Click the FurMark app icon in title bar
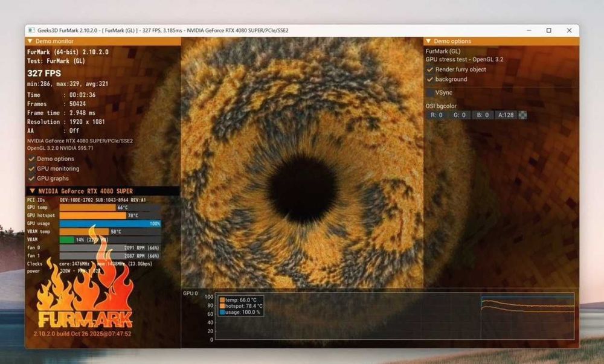Image resolution: width=604 pixels, height=364 pixels. pyautogui.click(x=32, y=30)
